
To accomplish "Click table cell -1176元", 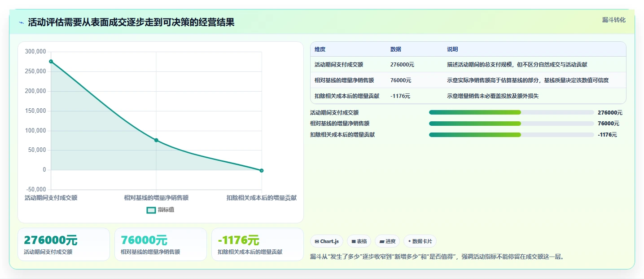I will coord(400,96).
